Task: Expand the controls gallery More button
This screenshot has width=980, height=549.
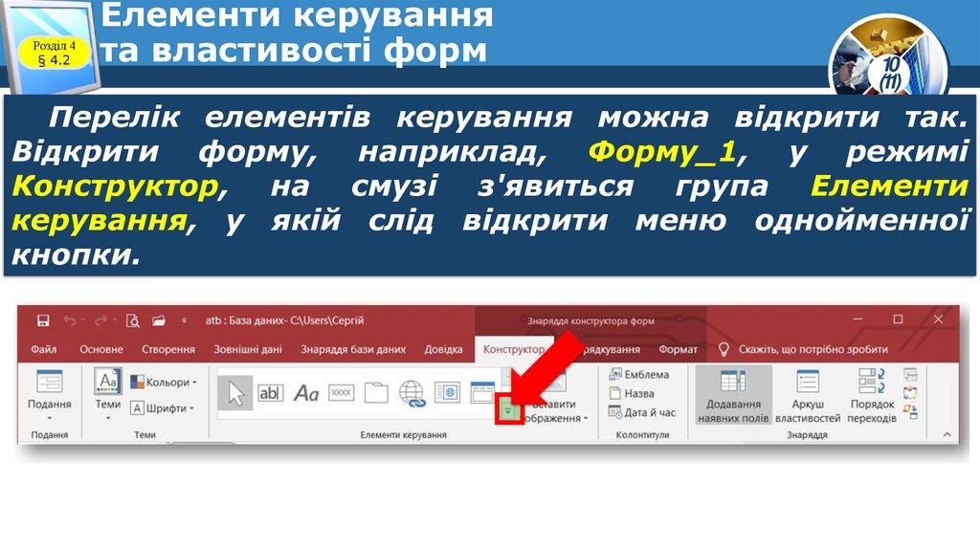Action: click(508, 411)
